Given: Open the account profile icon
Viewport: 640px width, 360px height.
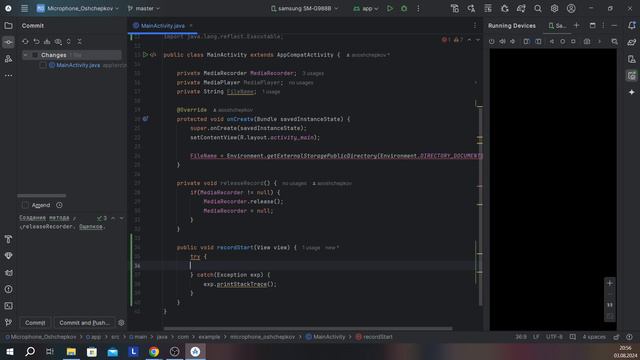Looking at the screenshot, I should 571,8.
